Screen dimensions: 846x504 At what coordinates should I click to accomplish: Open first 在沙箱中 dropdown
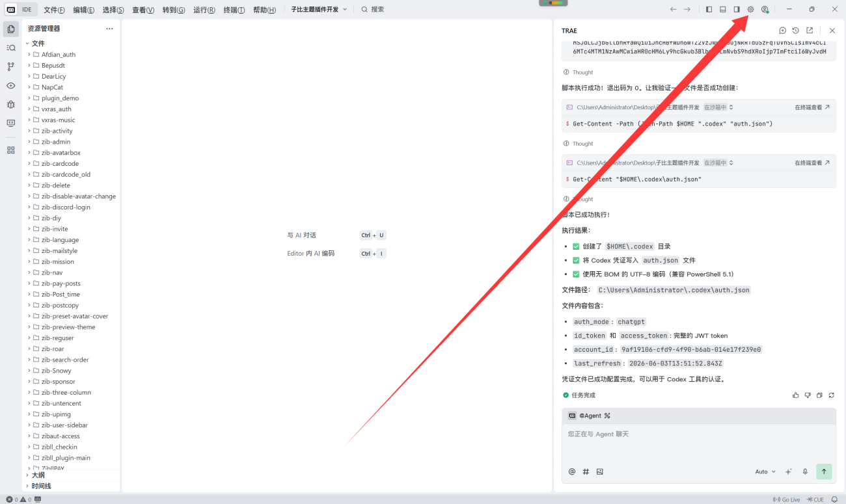point(718,107)
